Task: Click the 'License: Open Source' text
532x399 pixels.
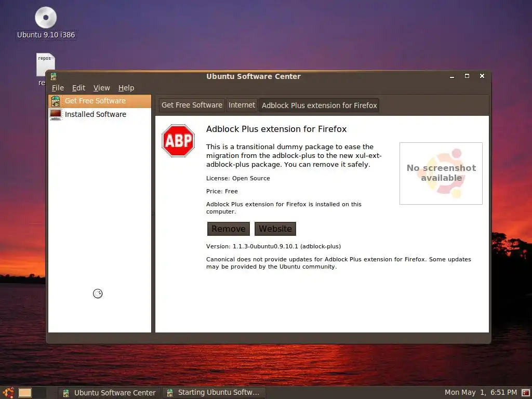Action: click(238, 179)
